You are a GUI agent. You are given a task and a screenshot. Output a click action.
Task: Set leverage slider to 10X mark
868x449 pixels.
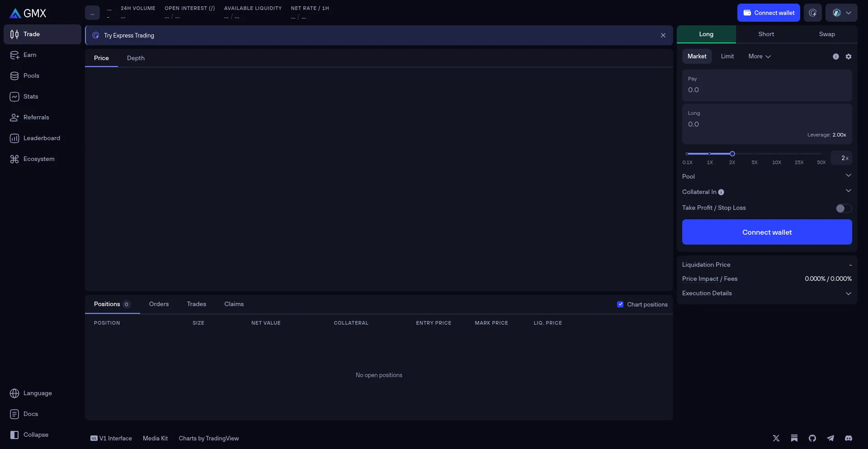point(776,154)
